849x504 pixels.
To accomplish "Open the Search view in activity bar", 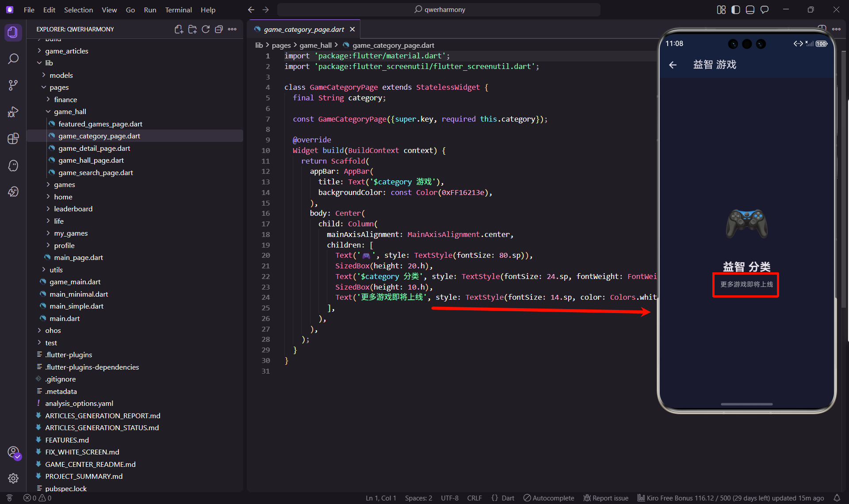I will tap(13, 59).
